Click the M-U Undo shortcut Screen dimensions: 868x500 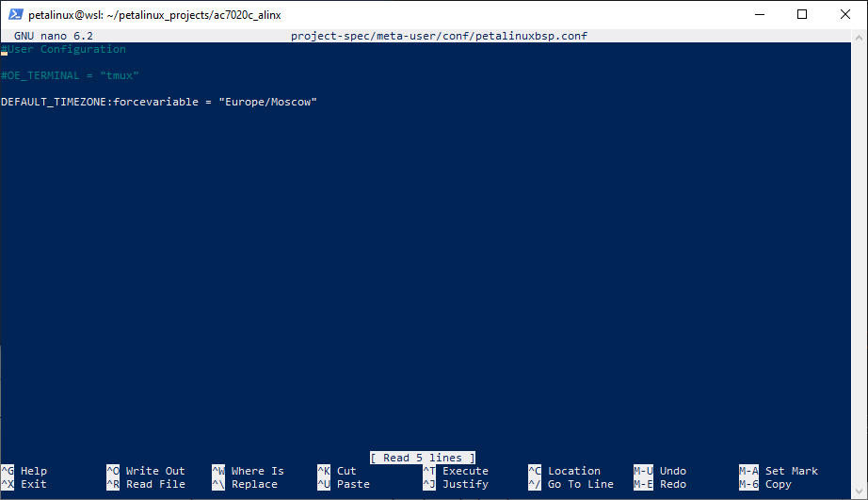pyautogui.click(x=660, y=471)
